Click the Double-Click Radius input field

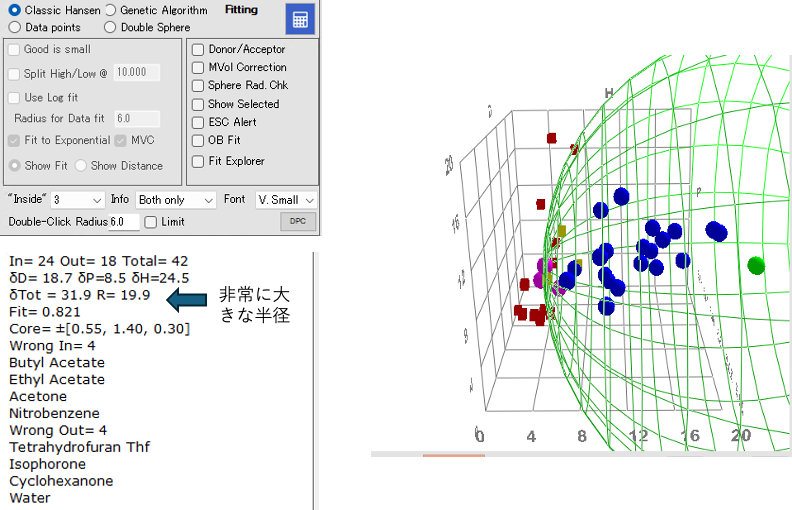coord(124,222)
